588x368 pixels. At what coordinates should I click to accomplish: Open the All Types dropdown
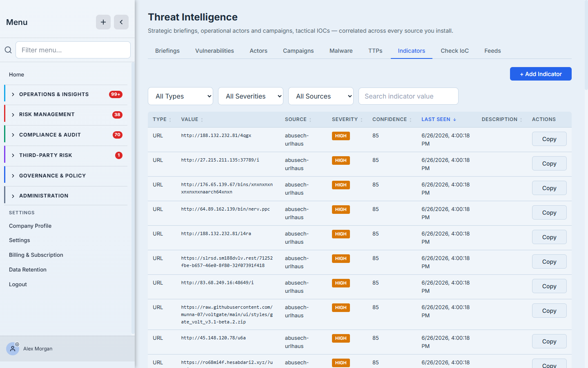pyautogui.click(x=180, y=96)
